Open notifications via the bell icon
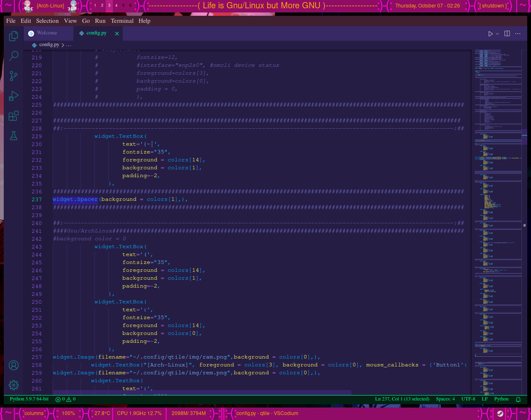 [518, 399]
